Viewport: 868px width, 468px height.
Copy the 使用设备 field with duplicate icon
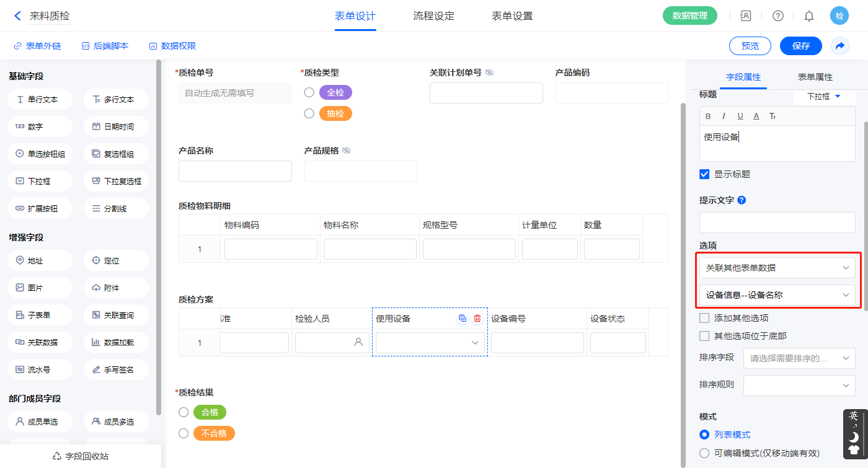462,319
